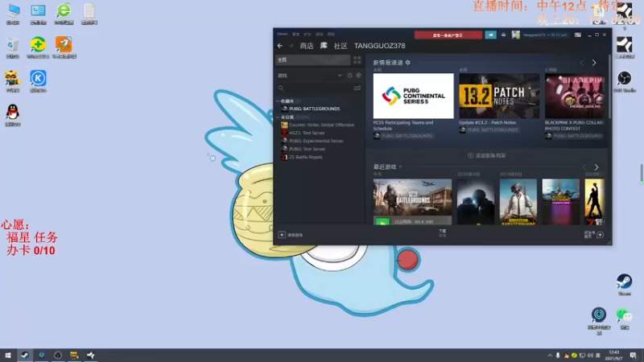644x362 pixels.
Task: Open the green 360 browser desktop icon
Action: [64, 14]
